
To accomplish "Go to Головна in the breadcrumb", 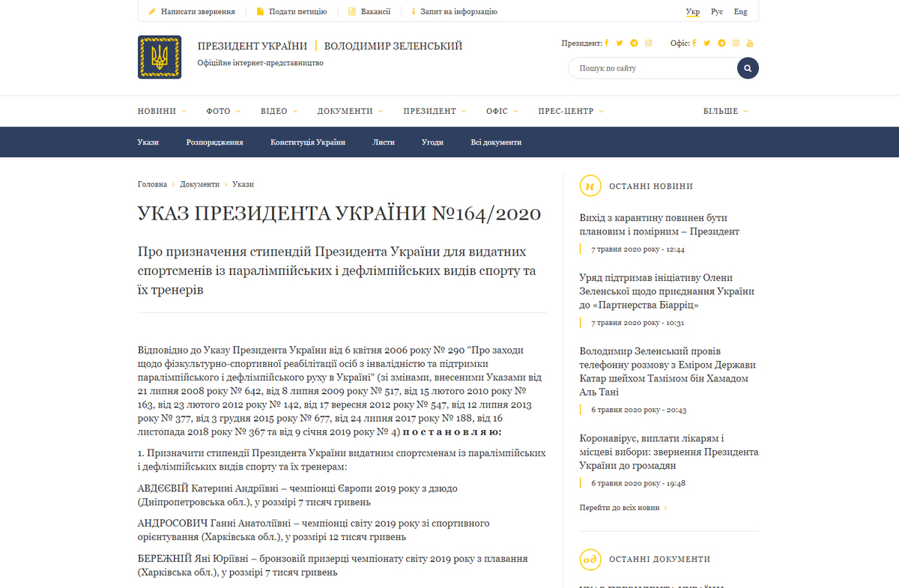I will tap(152, 184).
